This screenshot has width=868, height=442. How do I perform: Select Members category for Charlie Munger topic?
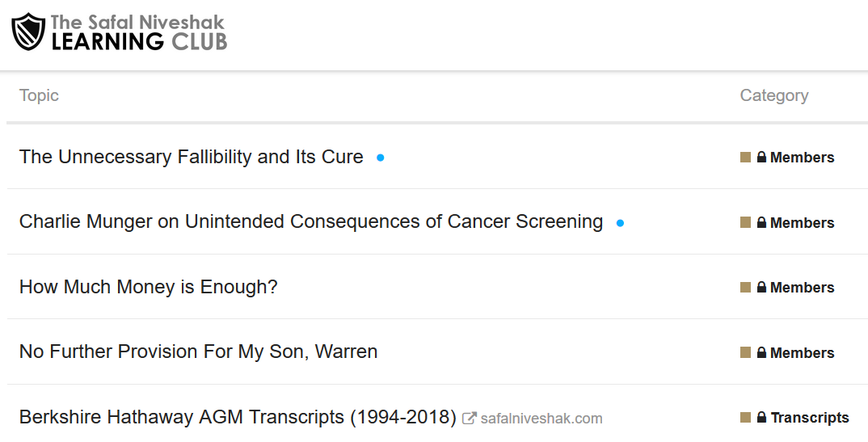787,222
